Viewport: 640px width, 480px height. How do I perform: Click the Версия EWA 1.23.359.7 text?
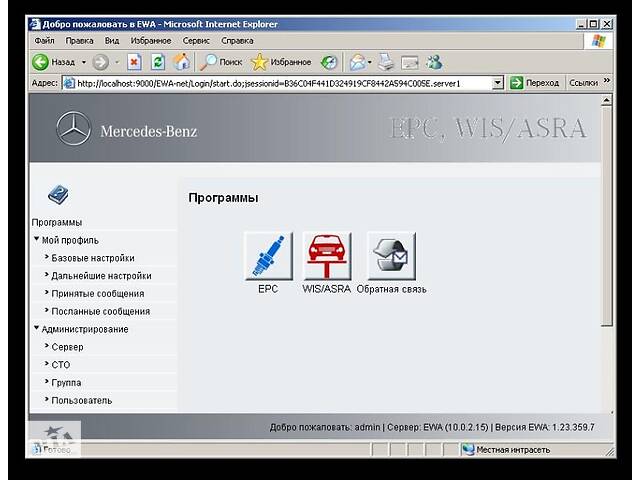[545, 427]
